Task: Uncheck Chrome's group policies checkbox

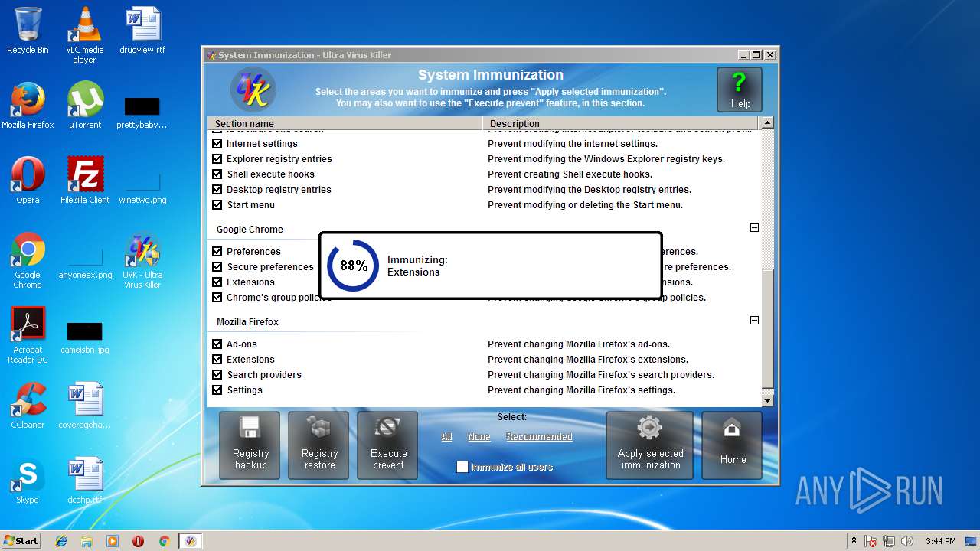Action: 217,298
